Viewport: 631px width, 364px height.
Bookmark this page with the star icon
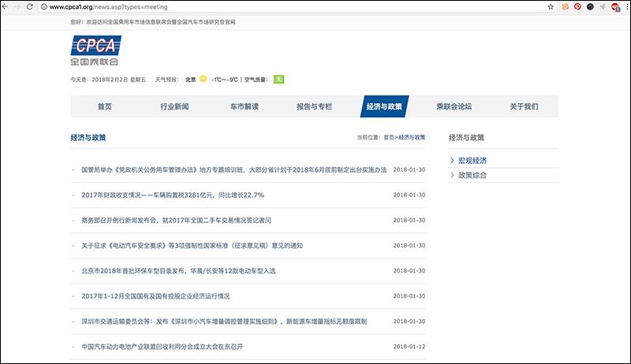(x=551, y=7)
